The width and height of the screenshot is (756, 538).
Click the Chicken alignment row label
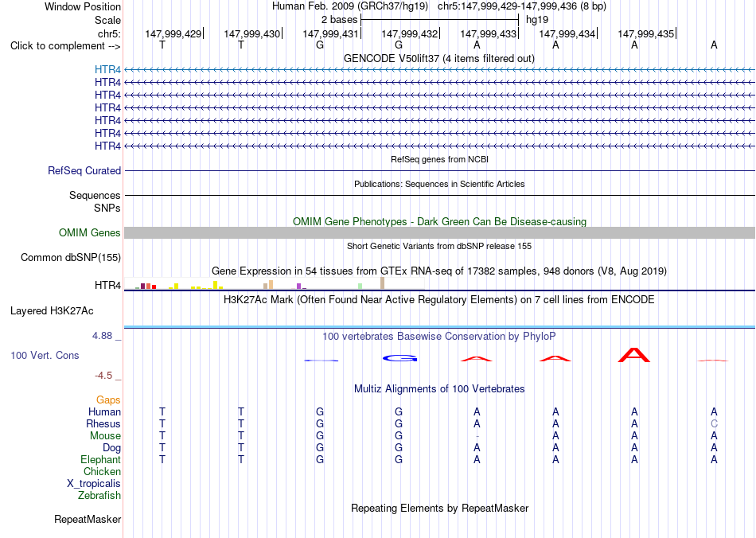(x=102, y=471)
